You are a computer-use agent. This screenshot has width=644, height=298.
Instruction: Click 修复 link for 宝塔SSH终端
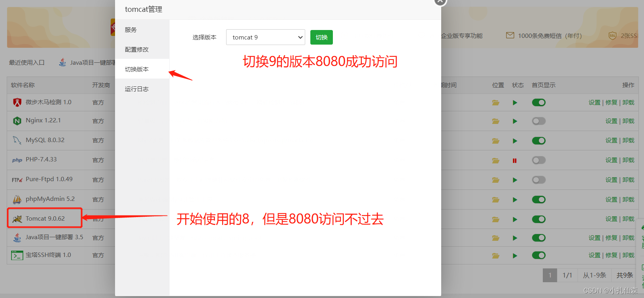[x=611, y=255]
